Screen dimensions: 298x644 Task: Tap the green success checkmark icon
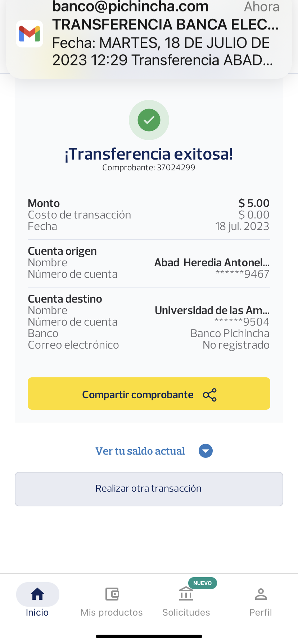[x=149, y=120]
